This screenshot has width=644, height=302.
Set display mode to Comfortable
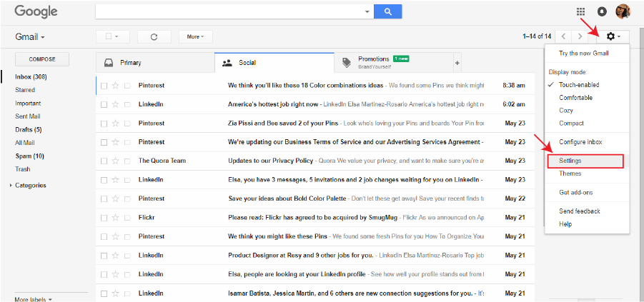(x=575, y=98)
